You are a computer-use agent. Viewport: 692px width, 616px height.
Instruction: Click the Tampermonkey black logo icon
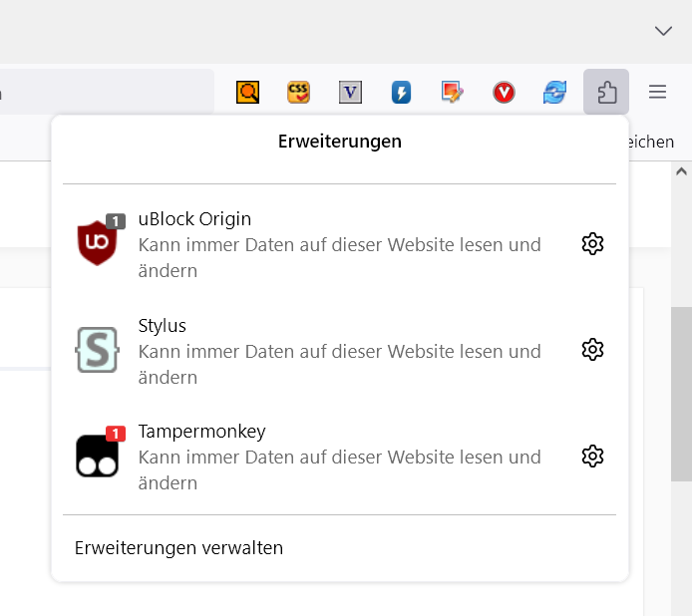pos(97,456)
